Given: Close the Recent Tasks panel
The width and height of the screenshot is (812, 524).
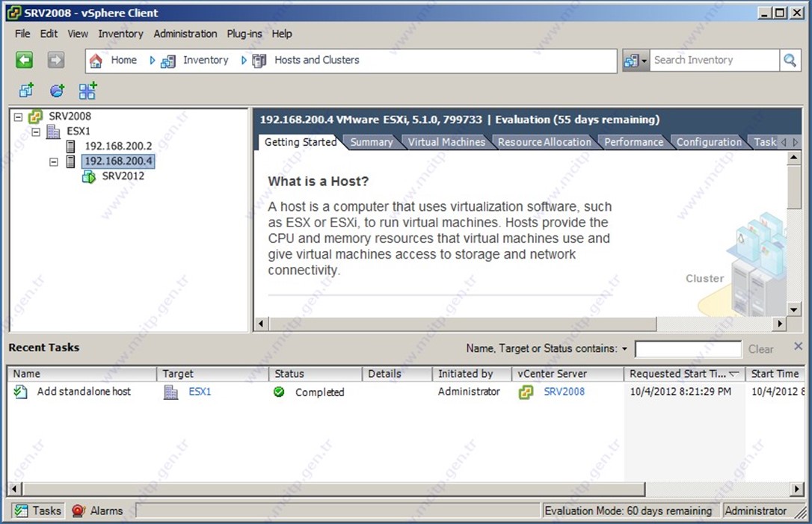Looking at the screenshot, I should pos(798,346).
